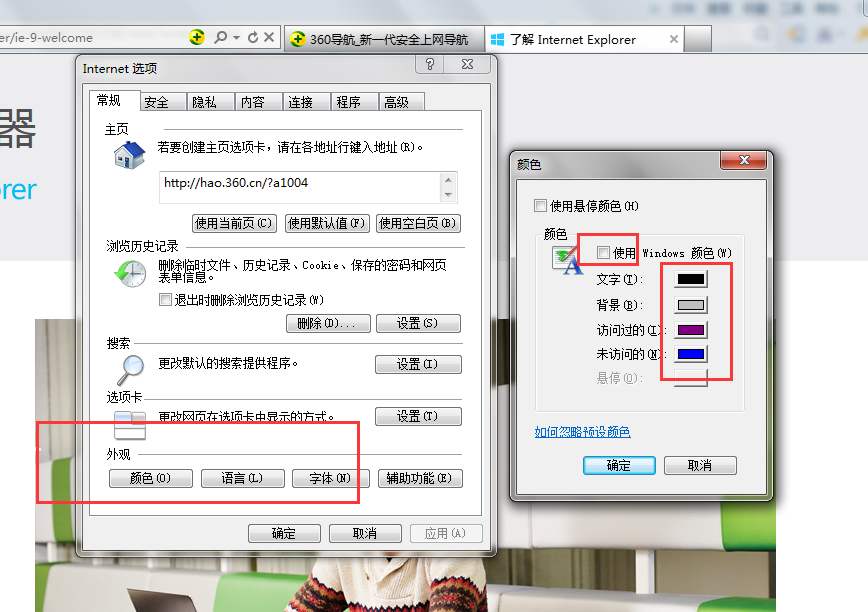The width and height of the screenshot is (868, 612).
Task: Click 确定 button in 颜色 dialog
Action: [619, 465]
